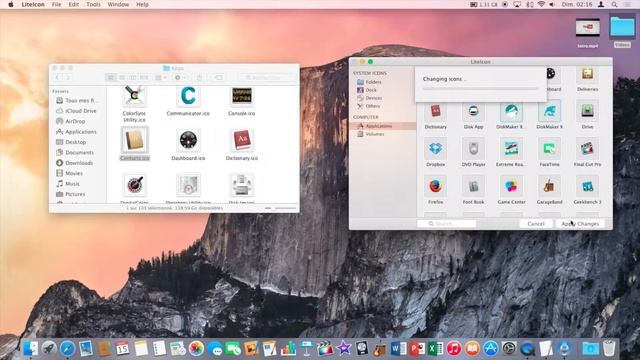Select Applications in LiteIcon Computer section
The image size is (640, 360).
tap(383, 126)
